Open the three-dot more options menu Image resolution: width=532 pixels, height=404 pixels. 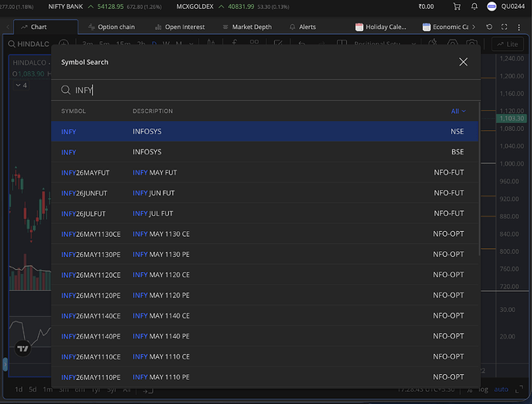[519, 27]
